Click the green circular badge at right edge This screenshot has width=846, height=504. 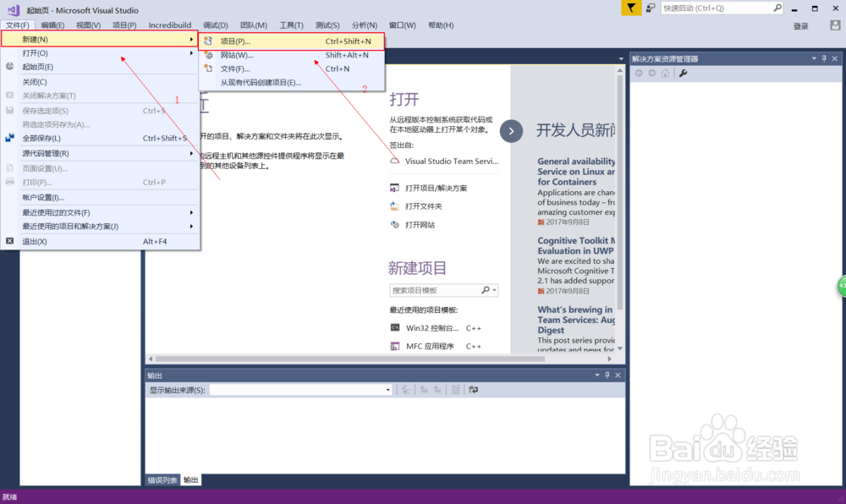(x=841, y=286)
